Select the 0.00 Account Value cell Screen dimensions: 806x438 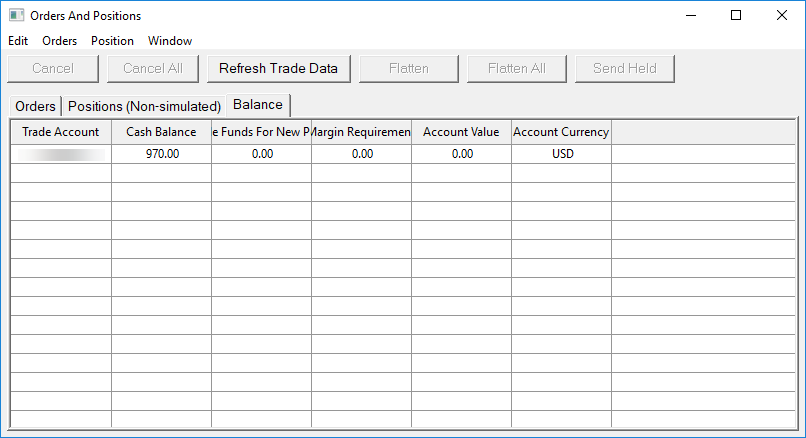[461, 154]
